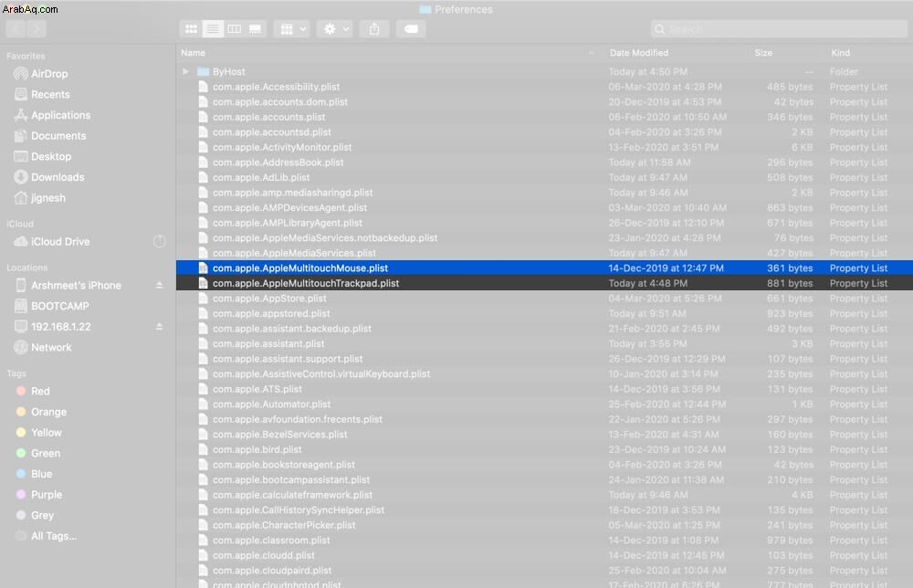Sort by the Kind column header
Viewport: 913px width, 588px height.
(x=868, y=53)
